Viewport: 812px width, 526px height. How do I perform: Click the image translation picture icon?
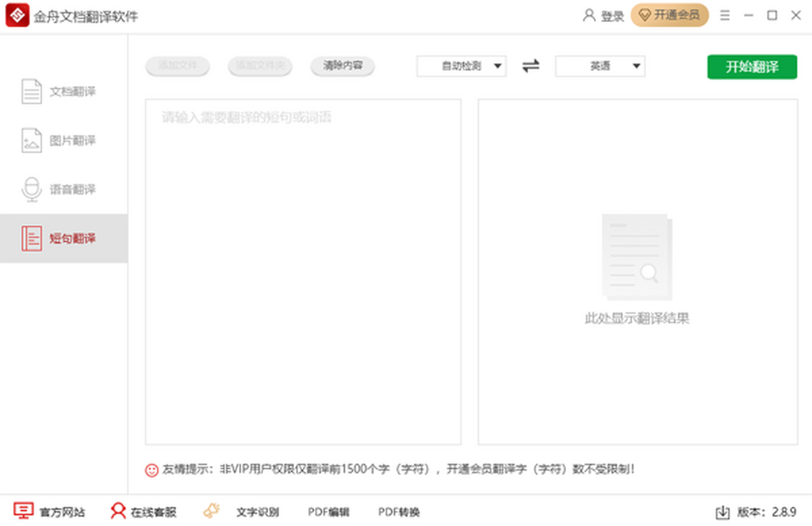click(x=32, y=140)
